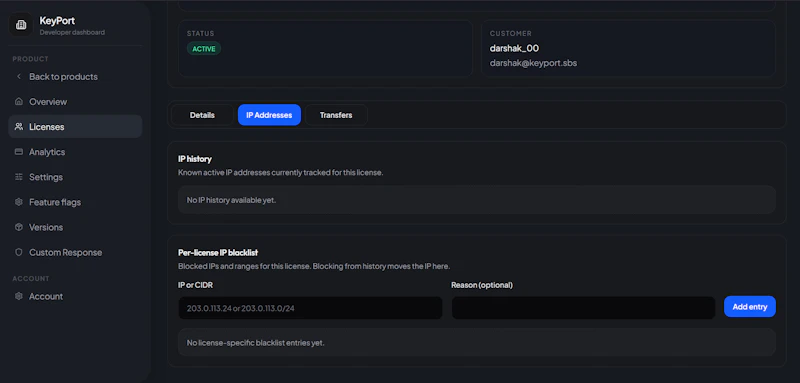Click the STATUS label

tap(201, 33)
